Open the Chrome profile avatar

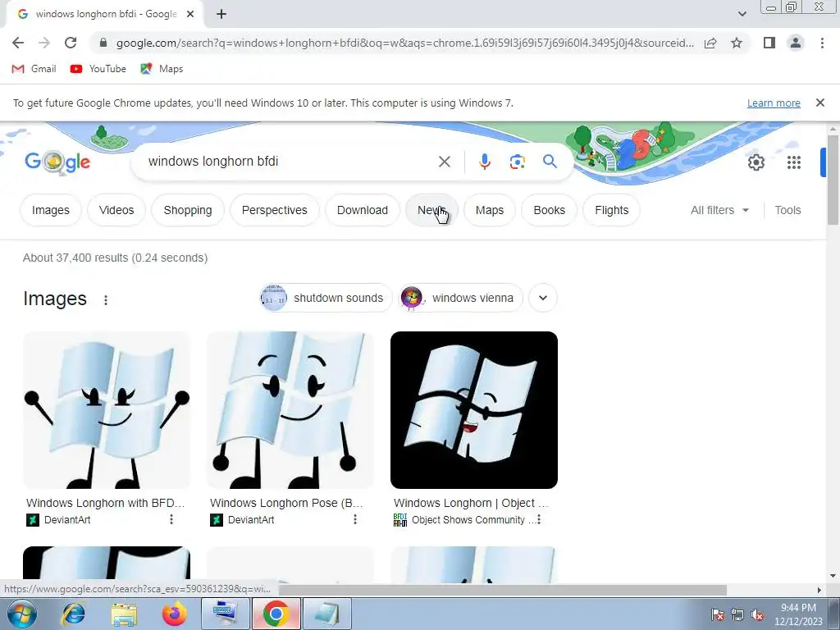point(796,43)
